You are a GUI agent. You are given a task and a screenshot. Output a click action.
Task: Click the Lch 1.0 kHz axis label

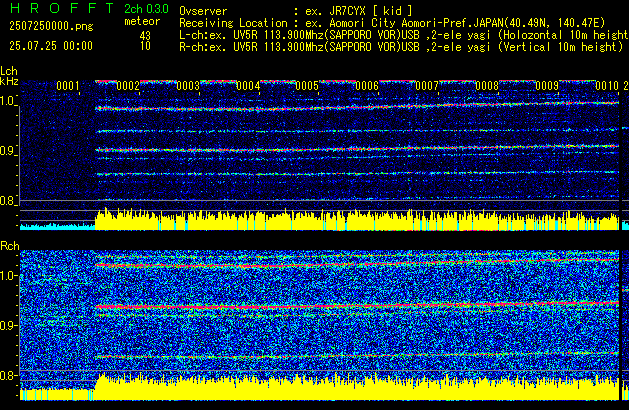point(8,101)
